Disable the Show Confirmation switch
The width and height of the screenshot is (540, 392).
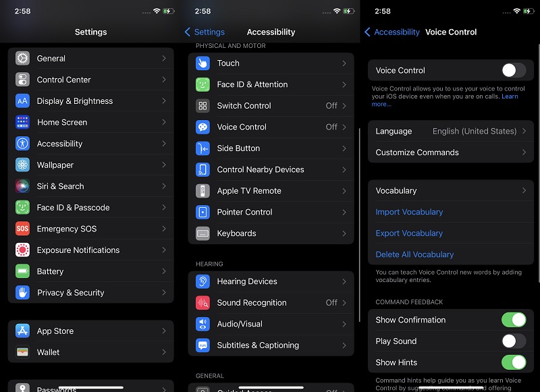point(514,320)
